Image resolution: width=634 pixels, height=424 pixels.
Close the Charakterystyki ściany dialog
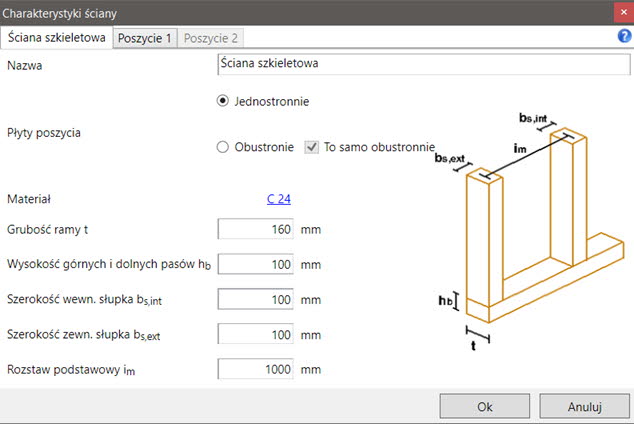618,11
